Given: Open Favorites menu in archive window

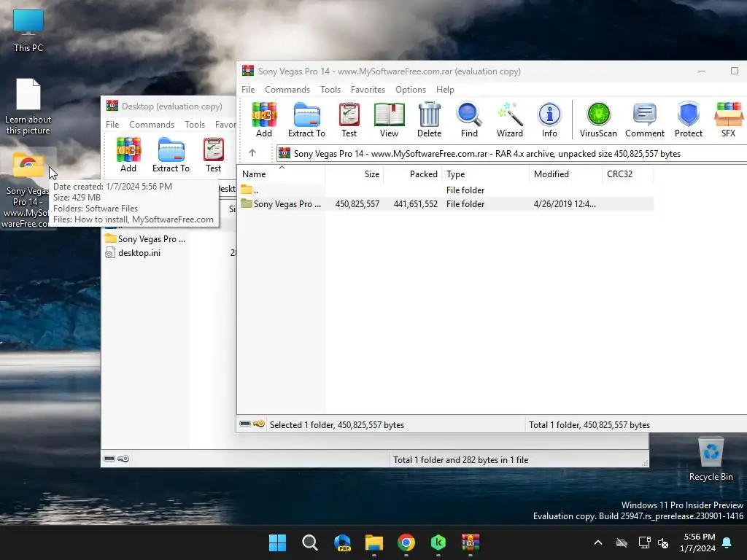Looking at the screenshot, I should tap(368, 90).
